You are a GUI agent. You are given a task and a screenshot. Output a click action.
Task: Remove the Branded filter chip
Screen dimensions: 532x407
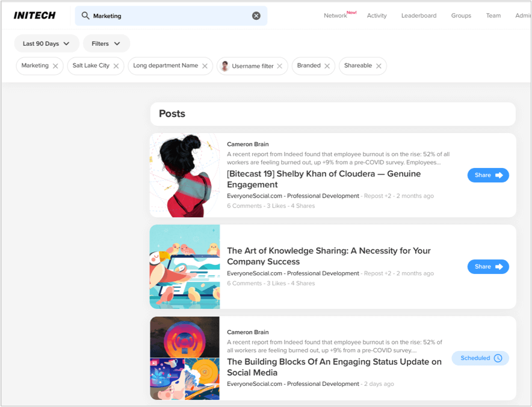tap(327, 66)
